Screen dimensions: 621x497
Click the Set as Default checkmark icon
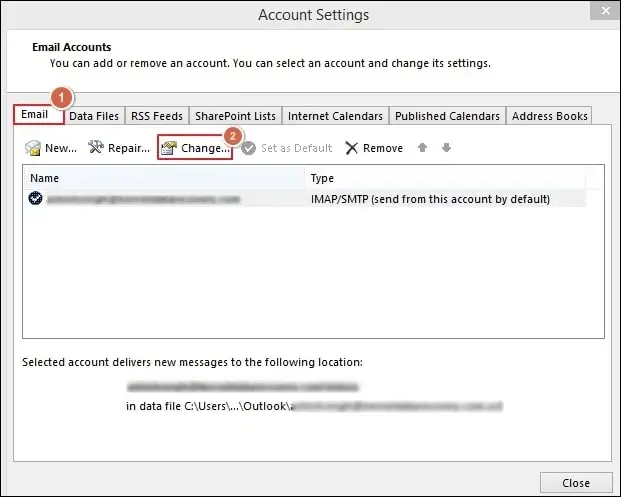click(x=249, y=148)
